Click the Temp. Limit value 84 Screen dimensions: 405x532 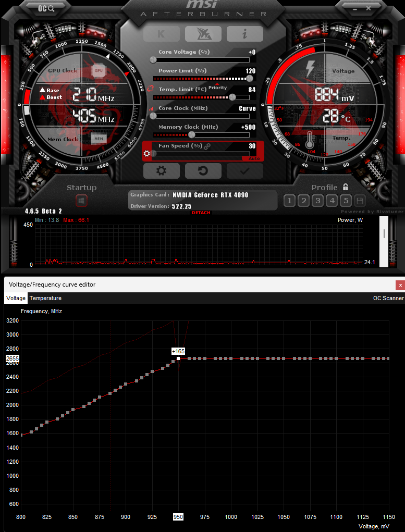coord(252,90)
